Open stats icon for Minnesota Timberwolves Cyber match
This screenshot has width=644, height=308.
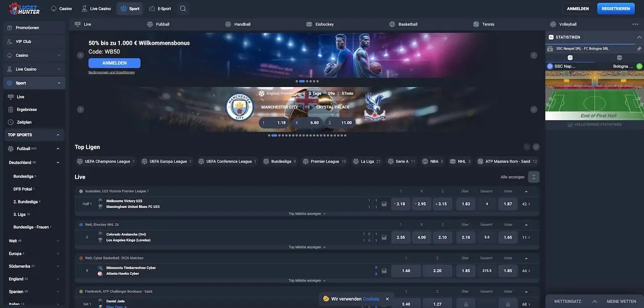384,271
